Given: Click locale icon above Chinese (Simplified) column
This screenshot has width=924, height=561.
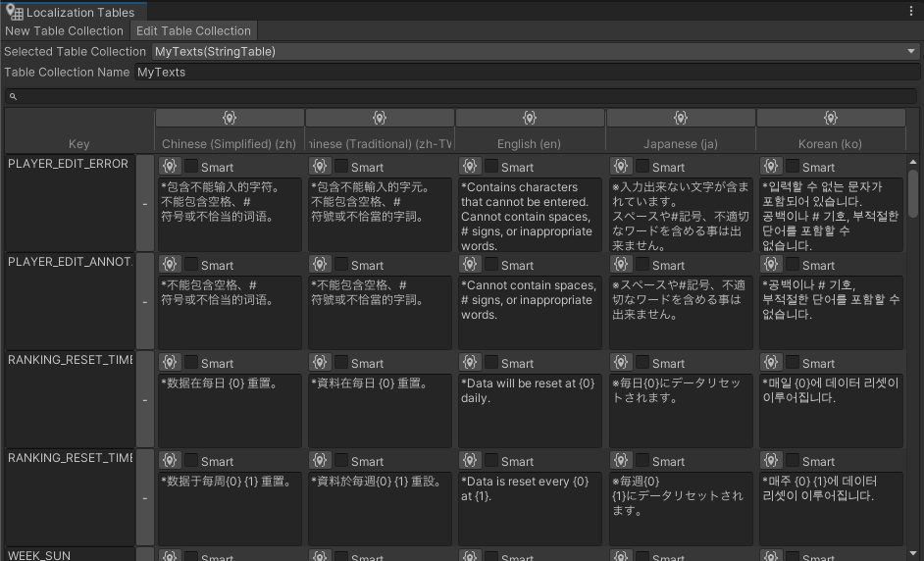Looking at the screenshot, I should pyautogui.click(x=230, y=118).
